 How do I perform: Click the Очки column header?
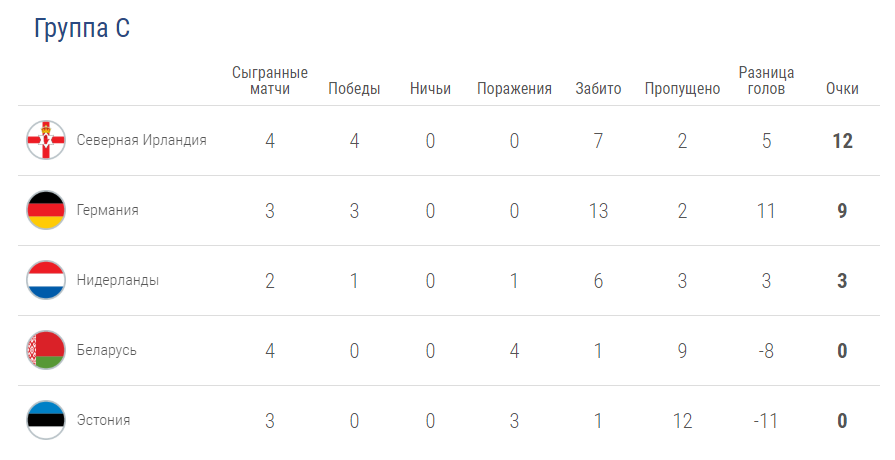point(842,88)
